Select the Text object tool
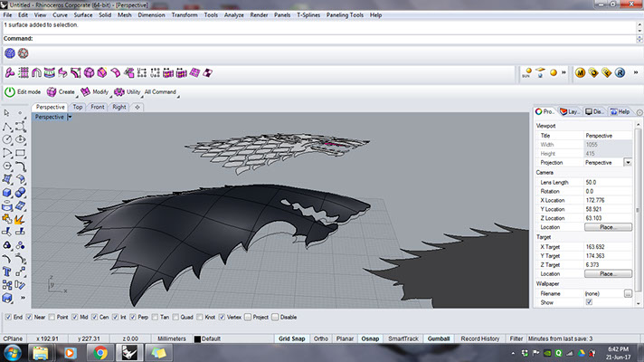The image size is (644, 362). click(7, 271)
